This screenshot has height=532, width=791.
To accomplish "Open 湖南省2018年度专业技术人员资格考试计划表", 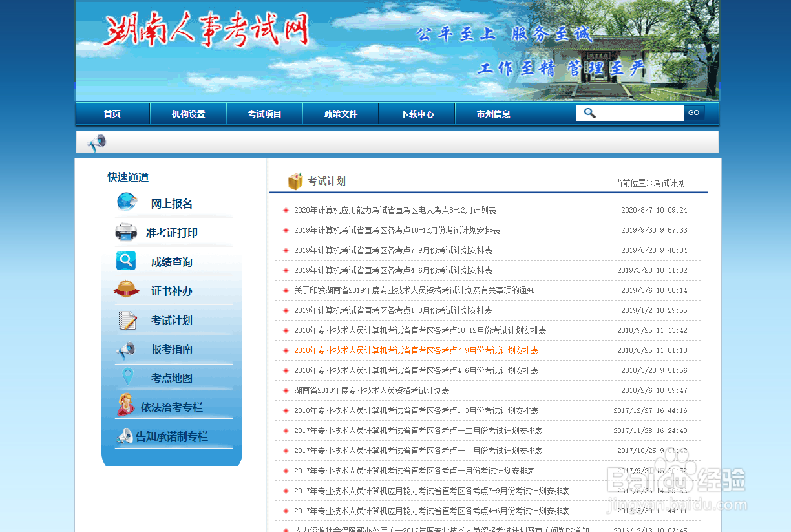I will [x=372, y=390].
